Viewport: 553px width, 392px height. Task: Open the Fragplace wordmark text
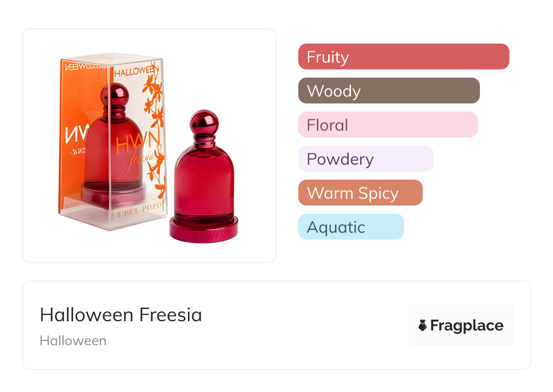pos(467,325)
